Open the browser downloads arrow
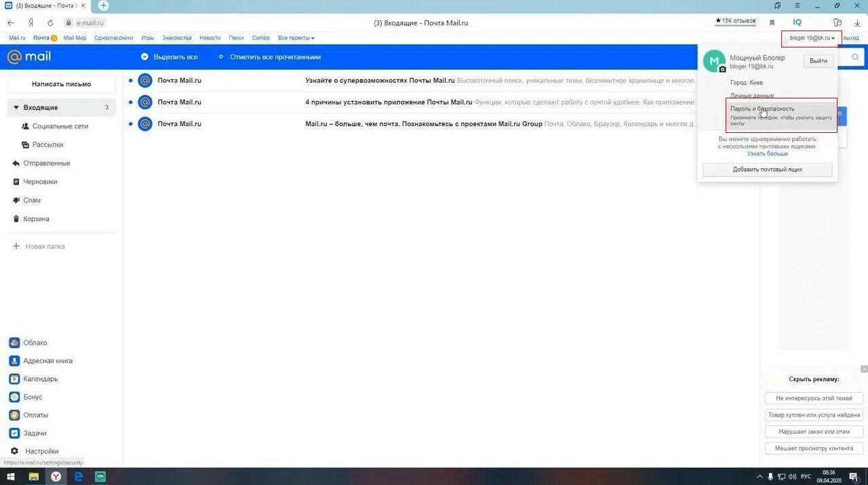 pyautogui.click(x=857, y=22)
